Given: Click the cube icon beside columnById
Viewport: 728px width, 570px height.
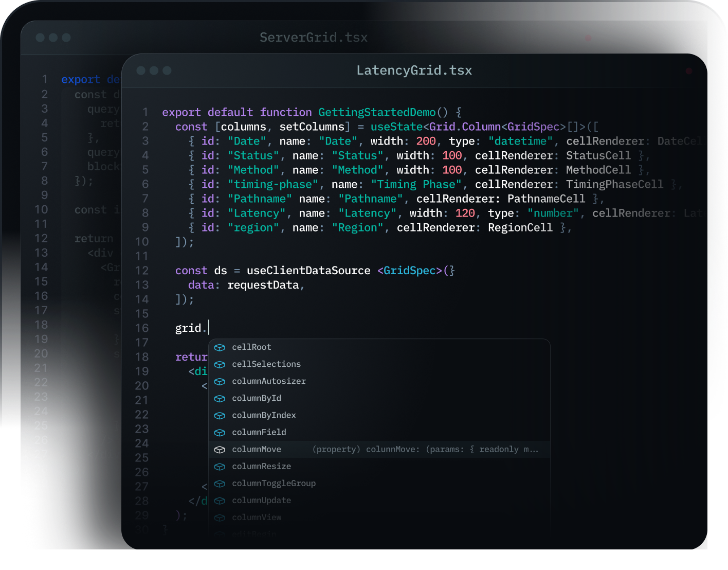Looking at the screenshot, I should 220,399.
